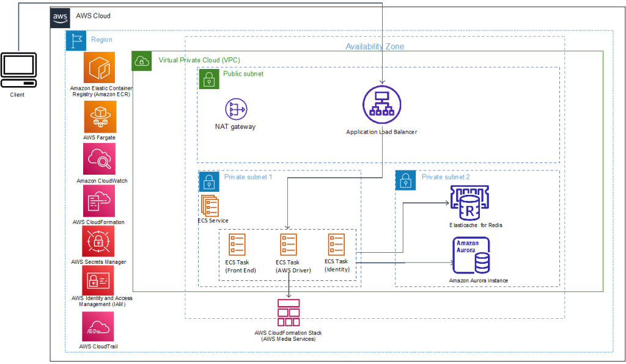Image resolution: width=626 pixels, height=364 pixels.
Task: Click the VPC cloud icon
Action: (141, 61)
